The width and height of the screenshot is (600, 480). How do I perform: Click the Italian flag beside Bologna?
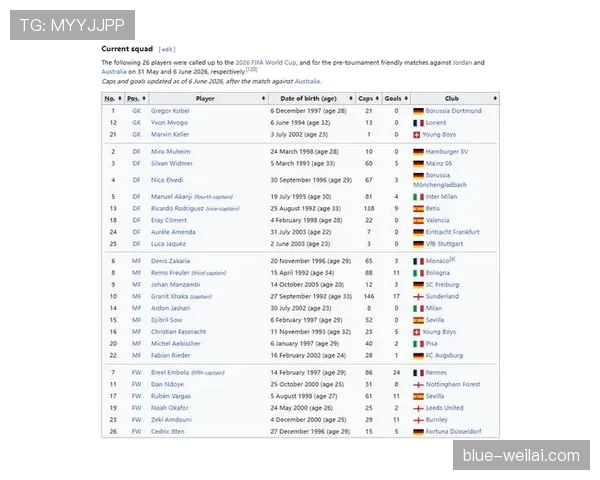418,273
